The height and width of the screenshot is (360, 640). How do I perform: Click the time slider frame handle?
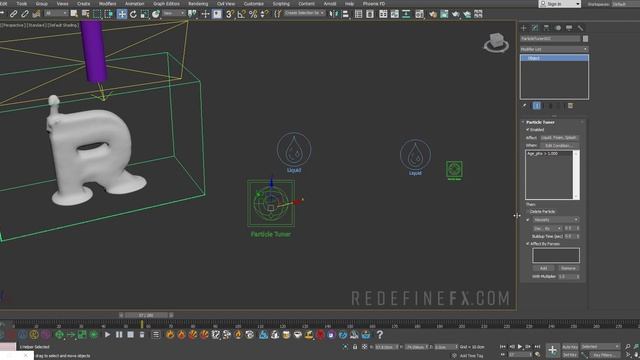tap(146, 315)
